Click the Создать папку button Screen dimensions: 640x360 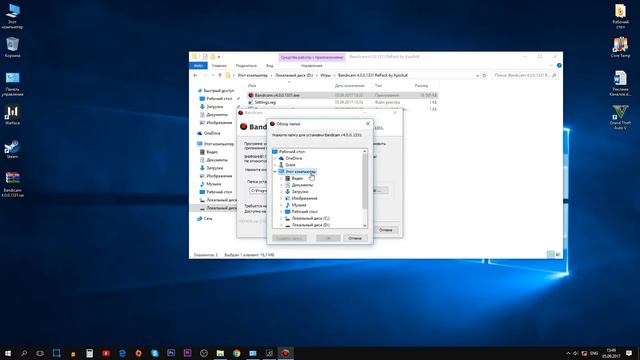[x=289, y=238]
